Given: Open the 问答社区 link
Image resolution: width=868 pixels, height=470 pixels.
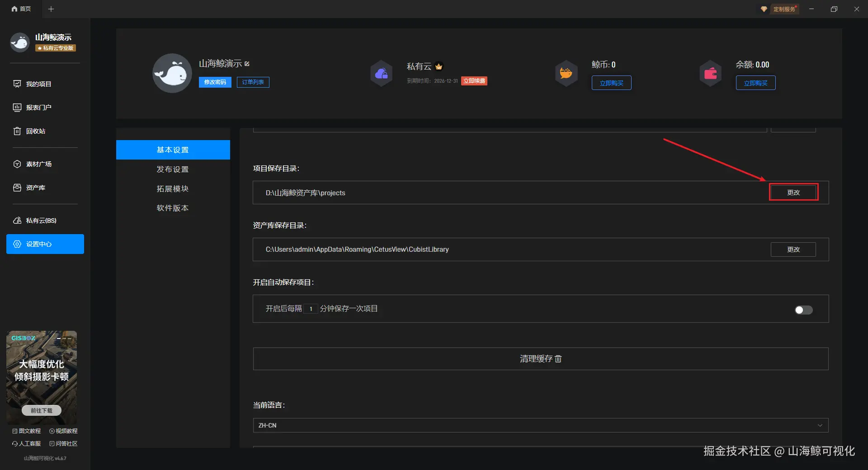Looking at the screenshot, I should [x=63, y=444].
